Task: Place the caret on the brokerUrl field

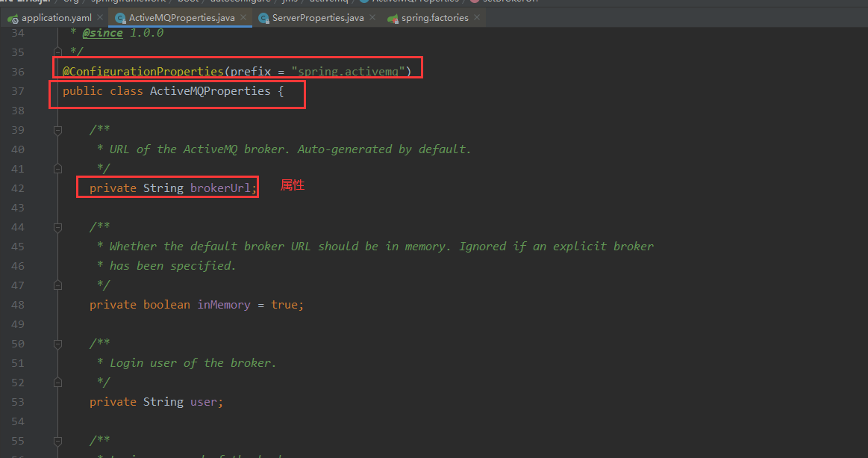Action: coord(220,188)
